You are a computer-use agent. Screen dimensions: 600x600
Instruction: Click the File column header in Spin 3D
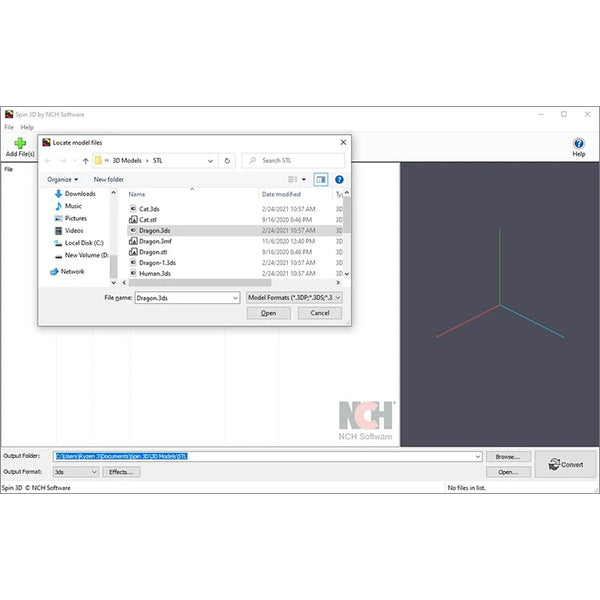[x=8, y=169]
